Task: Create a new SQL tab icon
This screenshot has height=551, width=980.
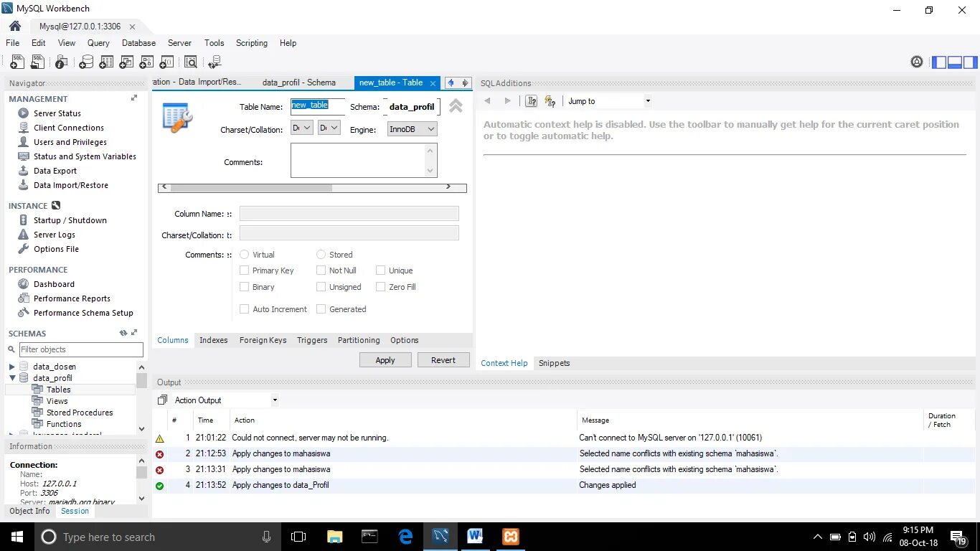Action: tap(17, 62)
